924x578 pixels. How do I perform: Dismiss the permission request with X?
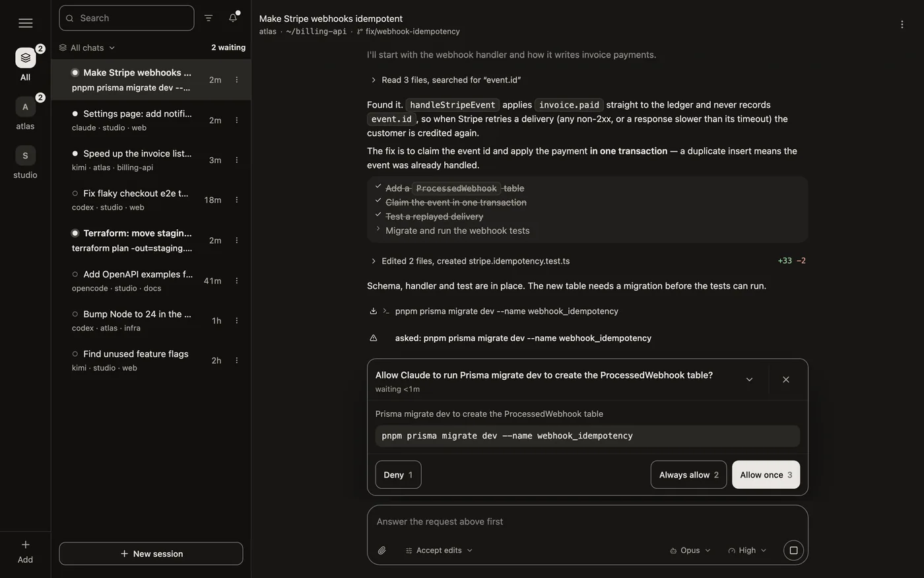(x=785, y=379)
